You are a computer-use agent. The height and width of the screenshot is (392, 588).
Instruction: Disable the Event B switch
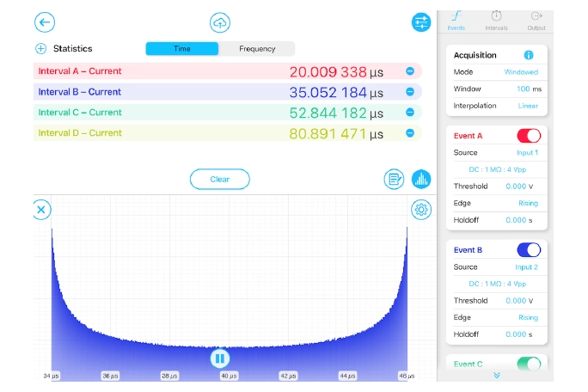click(529, 250)
